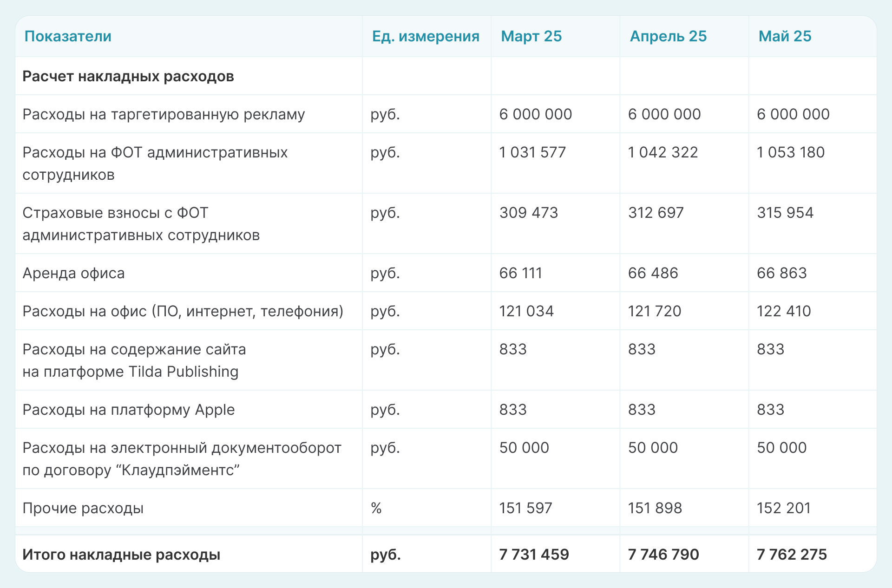Select the April total value 7 746 790
This screenshot has width=892, height=588.
click(663, 555)
